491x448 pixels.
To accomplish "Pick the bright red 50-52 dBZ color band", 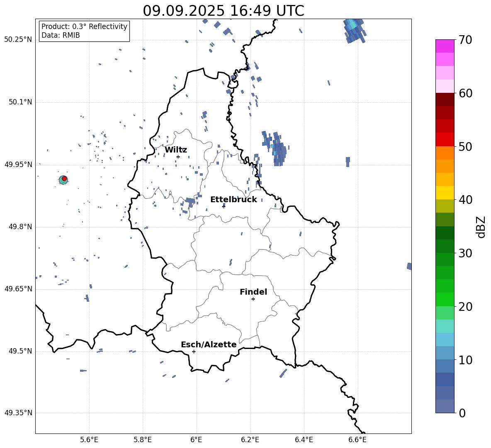I will (x=445, y=140).
